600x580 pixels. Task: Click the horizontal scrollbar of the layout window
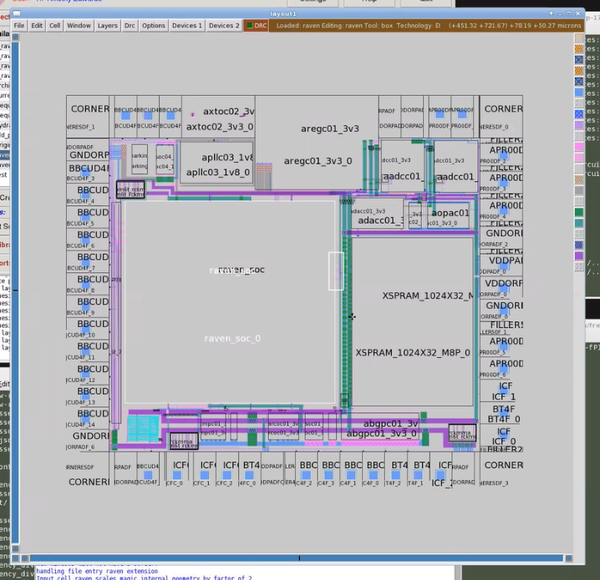(297, 558)
